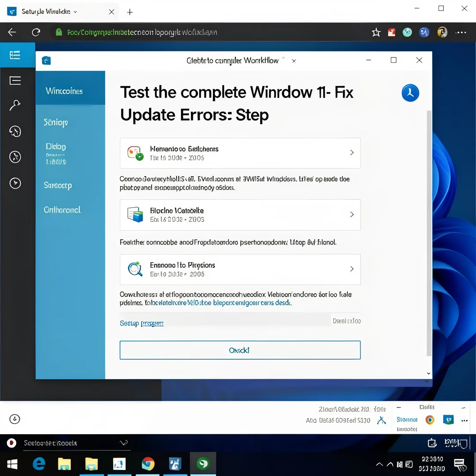Click the download circle icon at bottom left
Viewport: 476px width, 476px height.
(x=15, y=419)
